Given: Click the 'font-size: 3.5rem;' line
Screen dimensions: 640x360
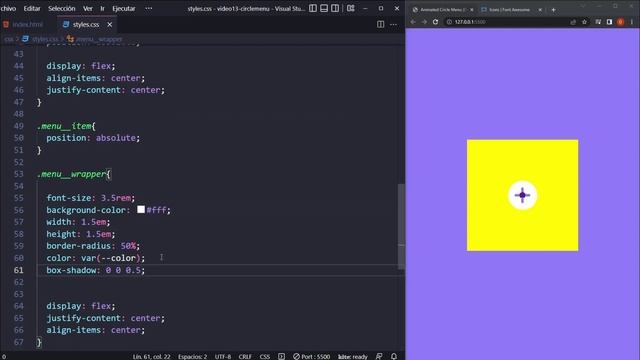Looking at the screenshot, I should pos(91,198).
